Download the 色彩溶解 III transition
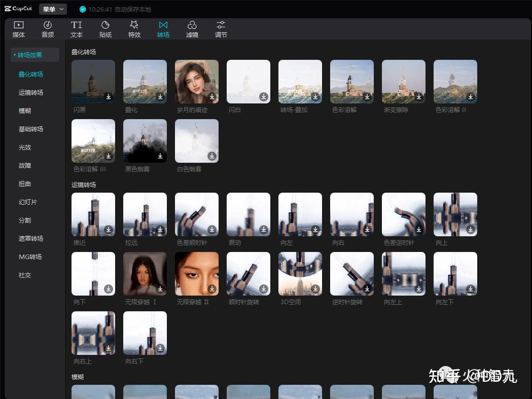 click(109, 156)
